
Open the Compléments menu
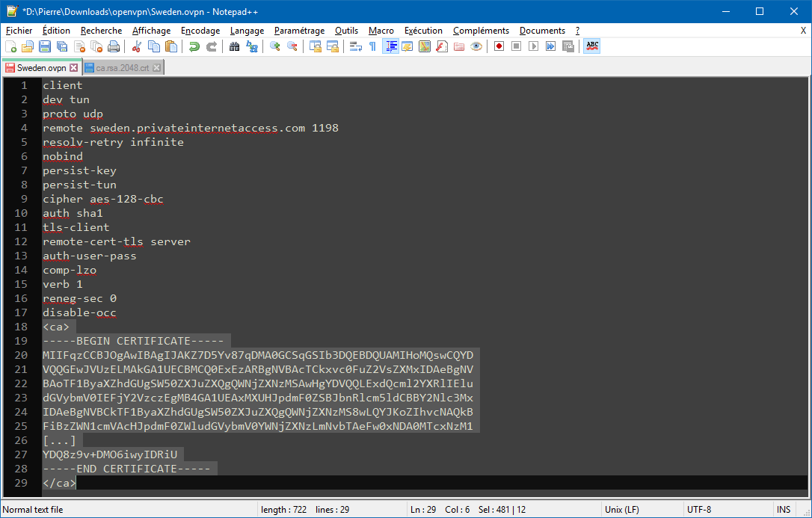coord(481,31)
